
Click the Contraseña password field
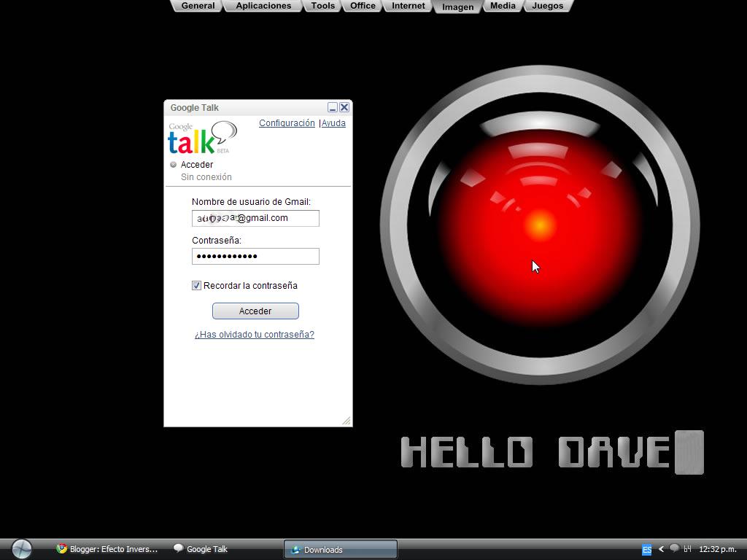pos(255,256)
